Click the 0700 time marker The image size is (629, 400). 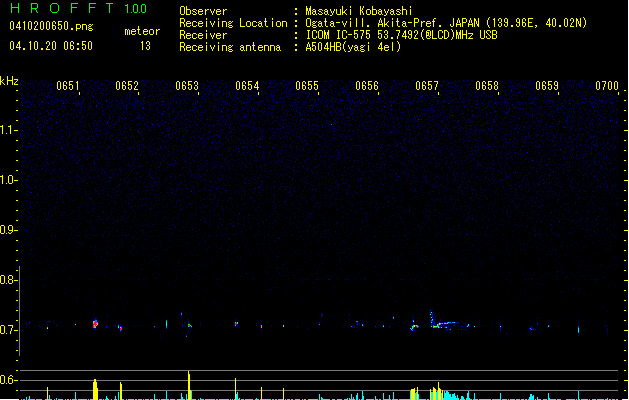click(607, 86)
